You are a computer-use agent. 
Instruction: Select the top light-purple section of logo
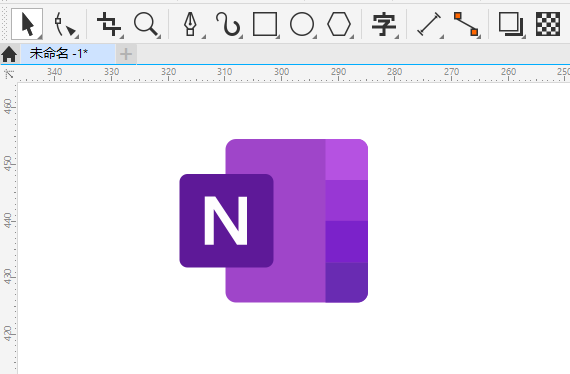click(346, 160)
